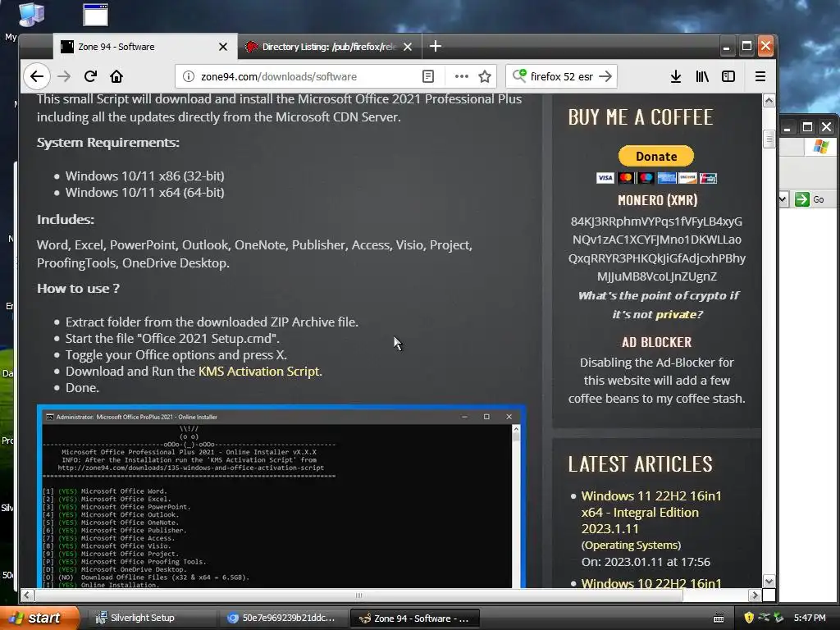This screenshot has width=840, height=630.
Task: Click the Office installer screenshot image
Action: [281, 496]
